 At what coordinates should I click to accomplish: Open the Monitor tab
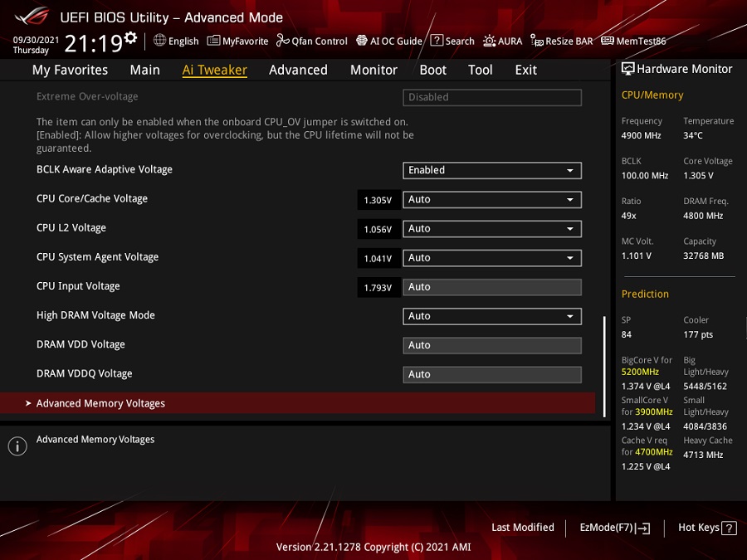[x=373, y=70]
